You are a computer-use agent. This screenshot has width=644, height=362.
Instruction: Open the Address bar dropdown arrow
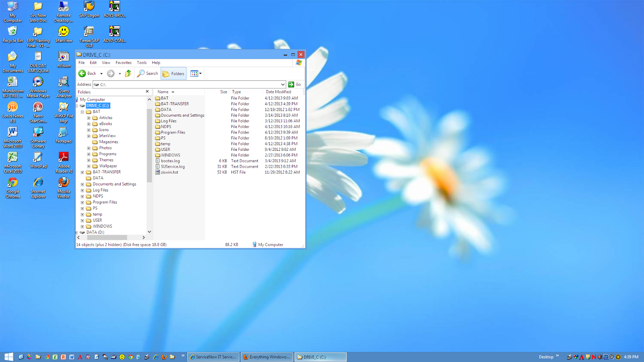283,84
